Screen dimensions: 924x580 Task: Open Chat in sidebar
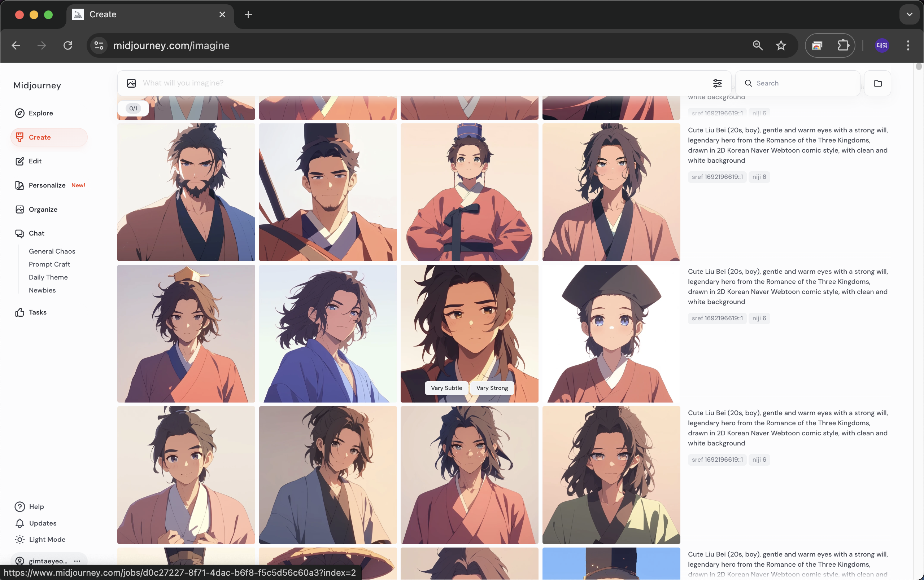(30, 233)
